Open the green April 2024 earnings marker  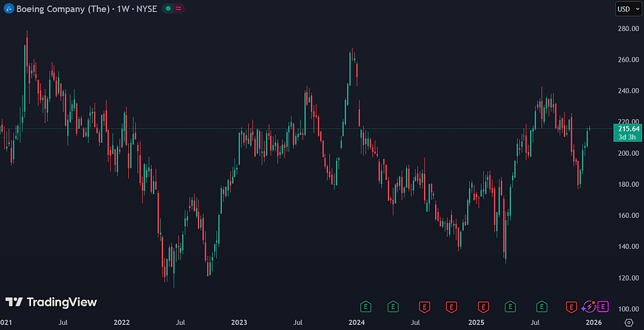click(393, 306)
